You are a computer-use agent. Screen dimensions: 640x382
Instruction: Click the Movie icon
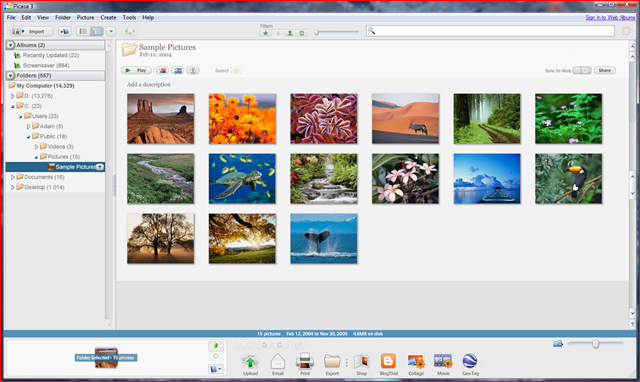pos(443,364)
